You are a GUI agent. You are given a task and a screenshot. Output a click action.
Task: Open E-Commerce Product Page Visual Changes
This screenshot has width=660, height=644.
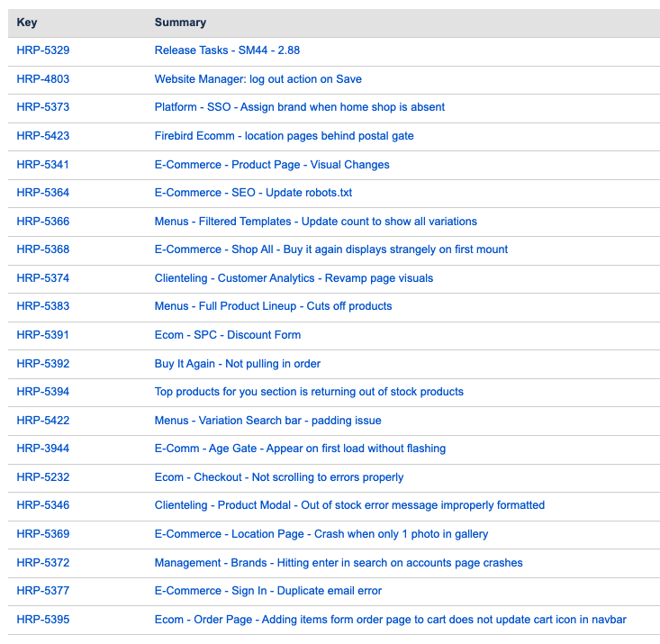click(x=272, y=165)
